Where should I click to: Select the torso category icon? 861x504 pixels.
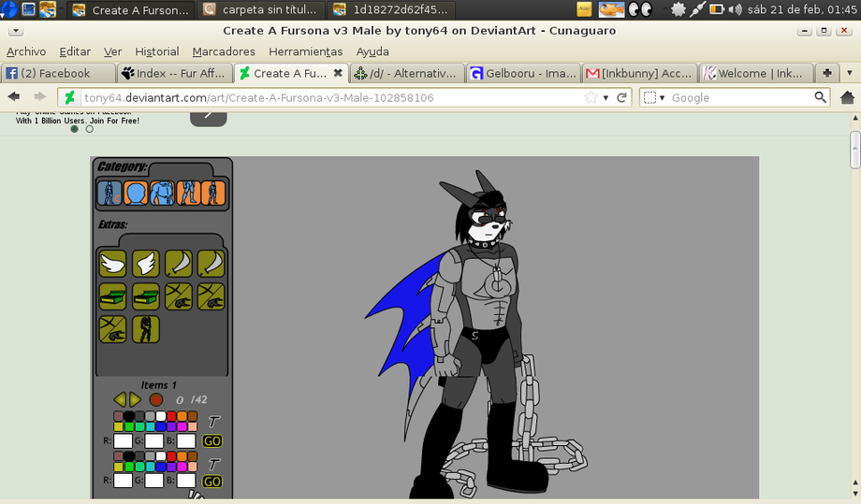[162, 194]
